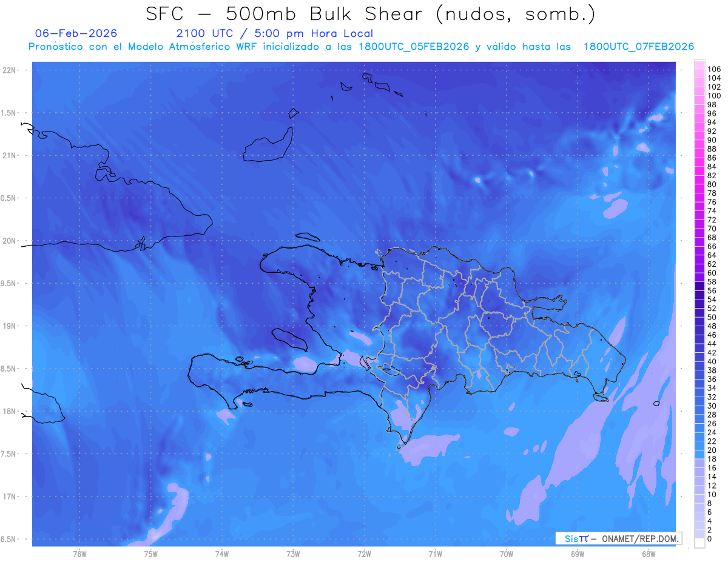Viewport: 728px width, 562px height.
Task: Click the '12' colorbar value
Action: [x=712, y=486]
